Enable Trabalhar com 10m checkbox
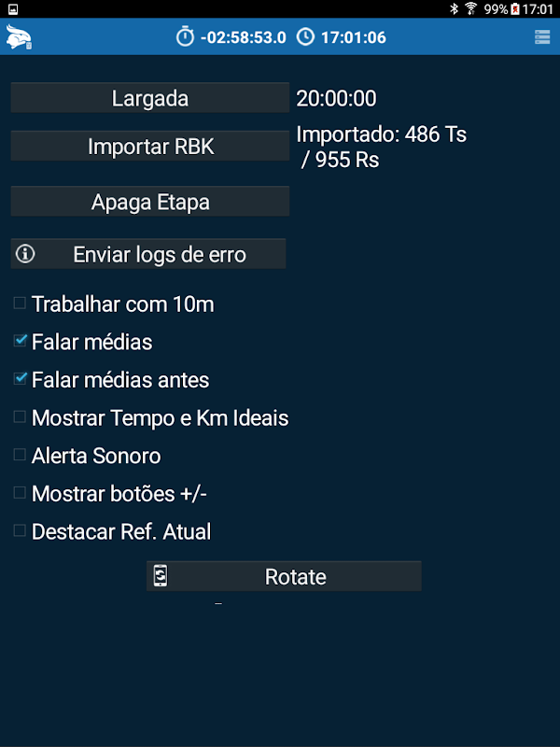 pyautogui.click(x=20, y=303)
